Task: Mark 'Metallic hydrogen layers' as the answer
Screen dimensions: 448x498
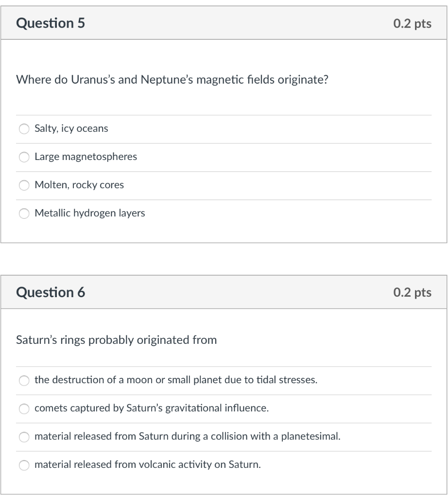Action: pos(24,214)
